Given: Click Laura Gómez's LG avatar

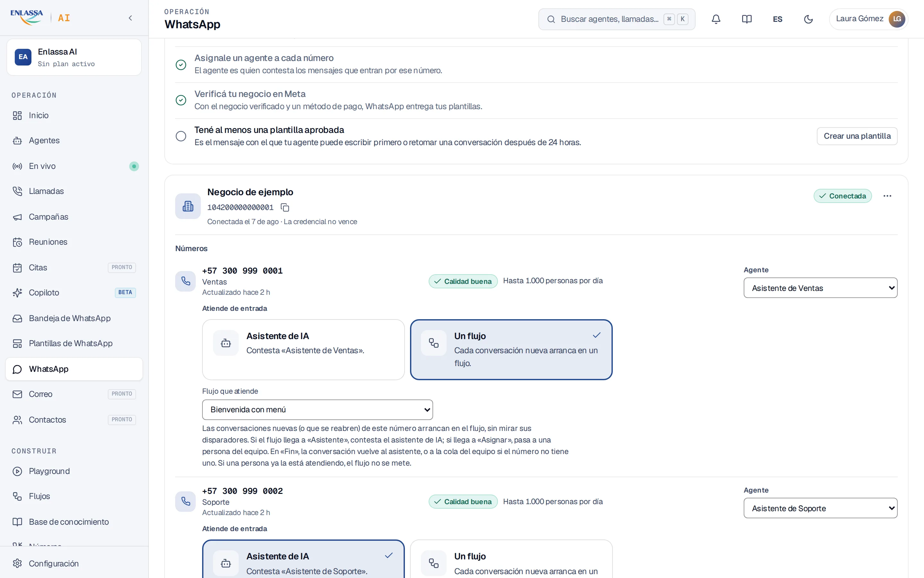Looking at the screenshot, I should point(896,19).
